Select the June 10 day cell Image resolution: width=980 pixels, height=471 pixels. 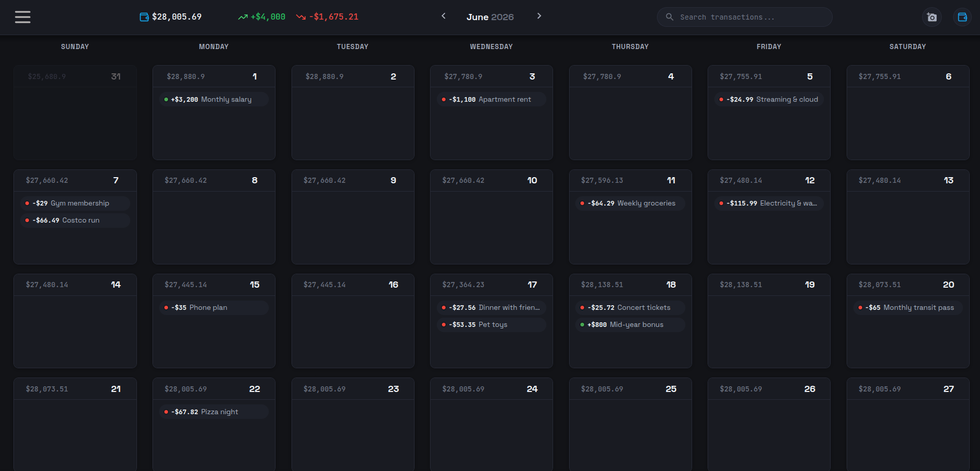point(492,217)
